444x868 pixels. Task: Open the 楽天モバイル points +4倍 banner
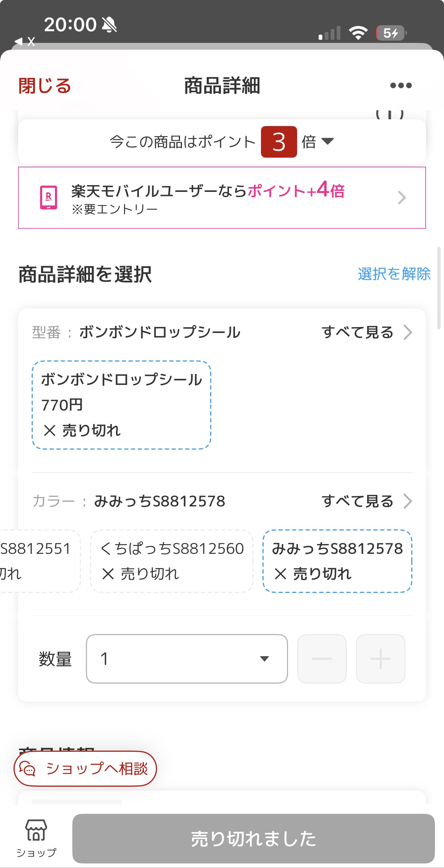tap(222, 198)
